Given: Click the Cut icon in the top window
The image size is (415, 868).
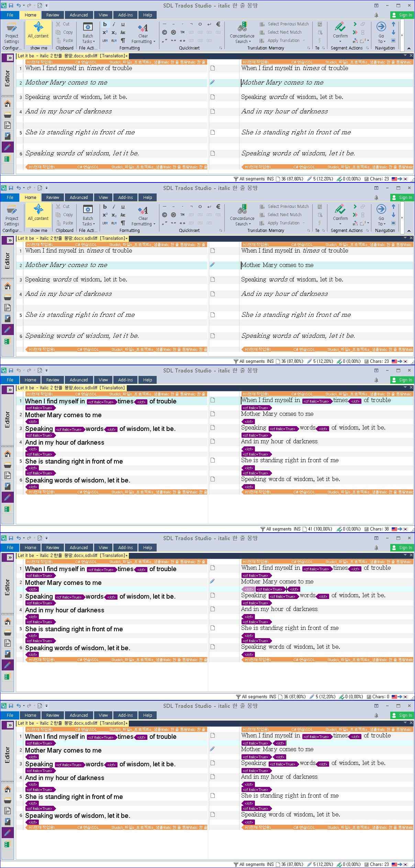Looking at the screenshot, I should point(58,24).
